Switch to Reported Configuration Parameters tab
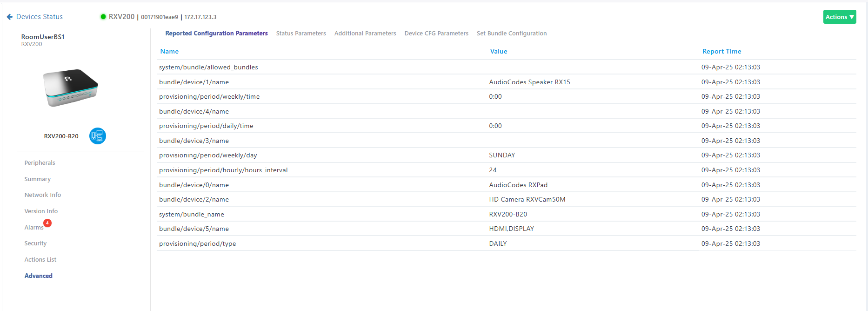The width and height of the screenshot is (868, 311). [x=216, y=34]
